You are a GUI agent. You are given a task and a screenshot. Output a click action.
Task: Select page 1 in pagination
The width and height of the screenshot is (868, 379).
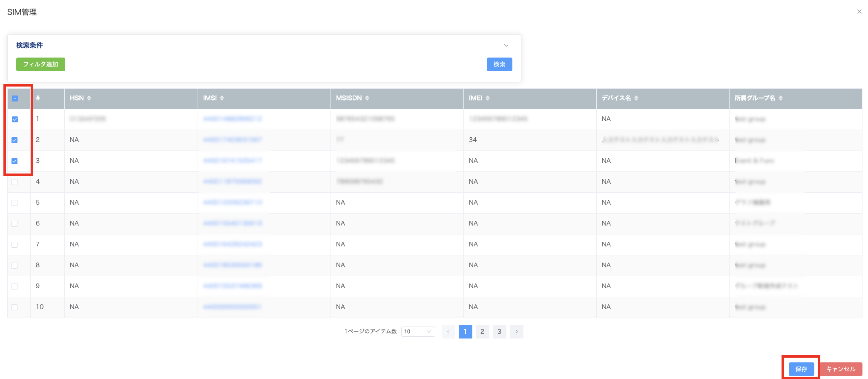[465, 332]
